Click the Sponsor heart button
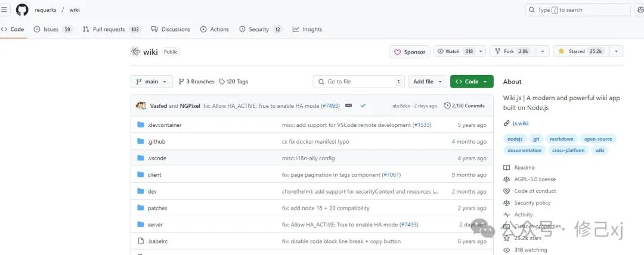Image resolution: width=644 pixels, height=255 pixels. [x=410, y=52]
